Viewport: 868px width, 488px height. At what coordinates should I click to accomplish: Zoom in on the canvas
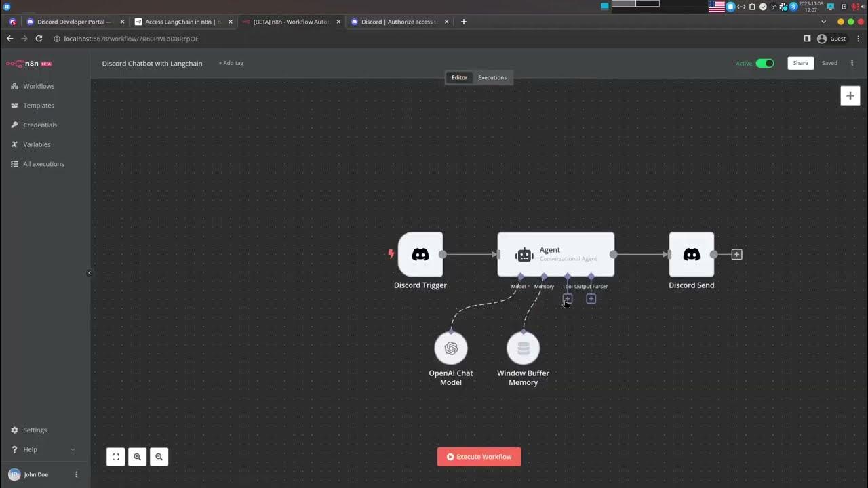pyautogui.click(x=137, y=457)
